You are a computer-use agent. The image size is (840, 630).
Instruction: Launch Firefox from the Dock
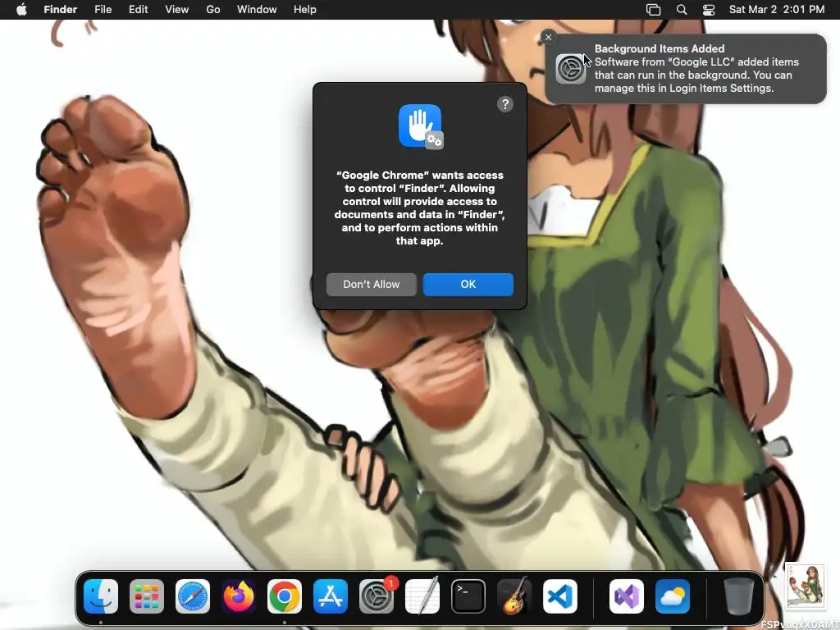click(x=239, y=596)
